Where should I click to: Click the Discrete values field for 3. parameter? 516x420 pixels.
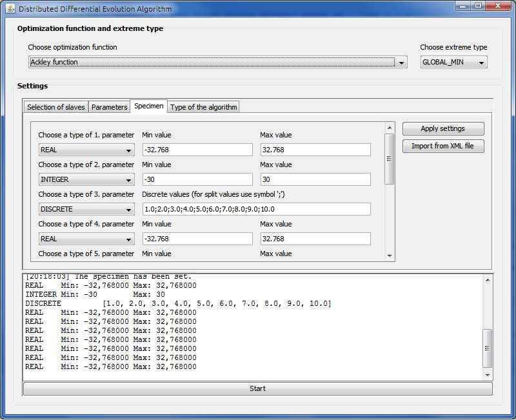[x=257, y=209]
